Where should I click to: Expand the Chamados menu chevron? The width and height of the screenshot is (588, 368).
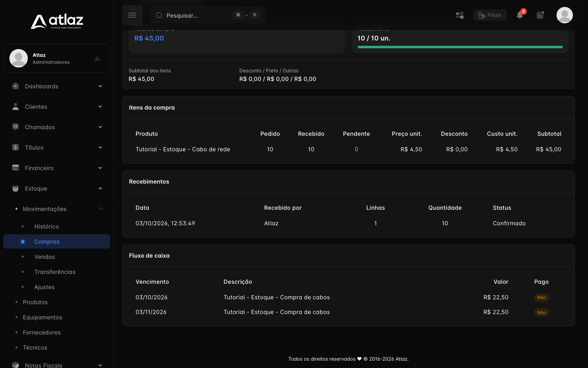(x=100, y=127)
